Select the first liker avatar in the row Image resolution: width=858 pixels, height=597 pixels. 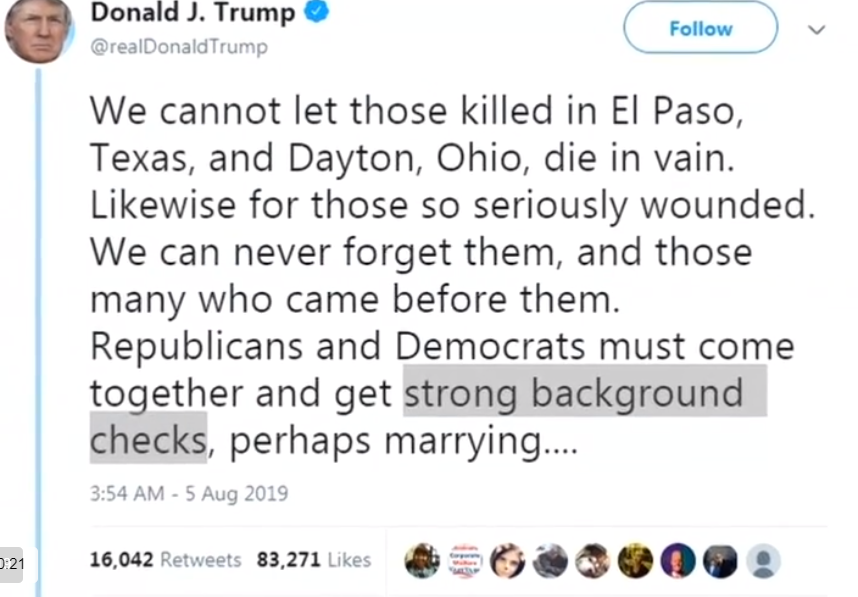tap(422, 561)
